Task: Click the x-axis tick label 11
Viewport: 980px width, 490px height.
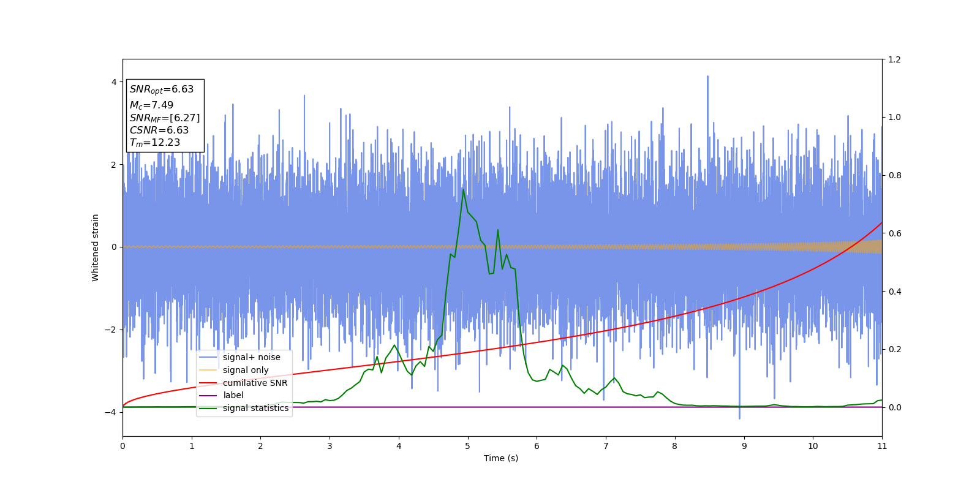Action: pos(882,446)
